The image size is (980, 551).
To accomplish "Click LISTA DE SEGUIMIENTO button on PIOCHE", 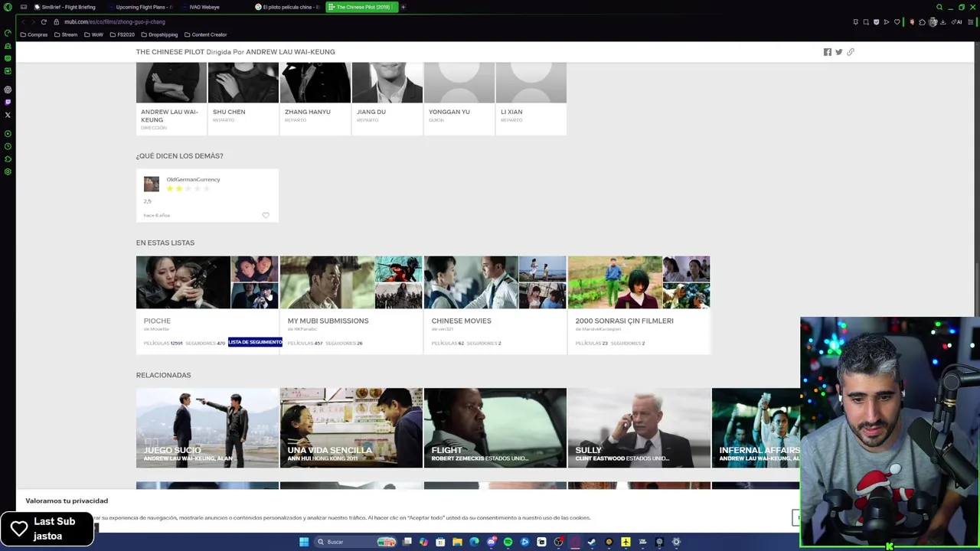I will (255, 342).
